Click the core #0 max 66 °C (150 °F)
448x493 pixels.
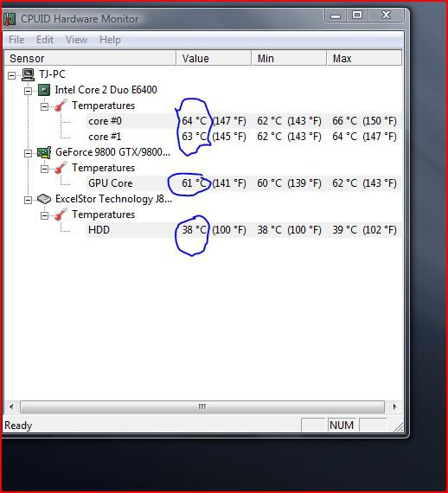coord(364,121)
